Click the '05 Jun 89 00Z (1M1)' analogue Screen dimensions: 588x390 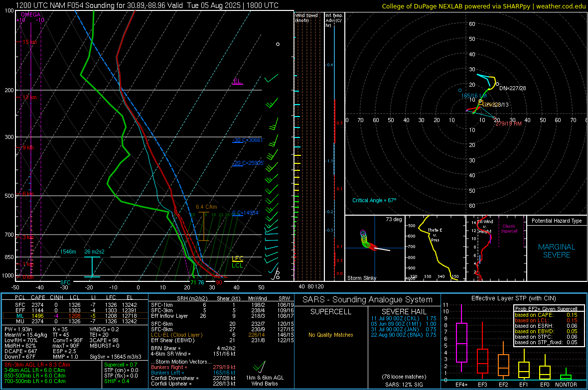(x=404, y=324)
